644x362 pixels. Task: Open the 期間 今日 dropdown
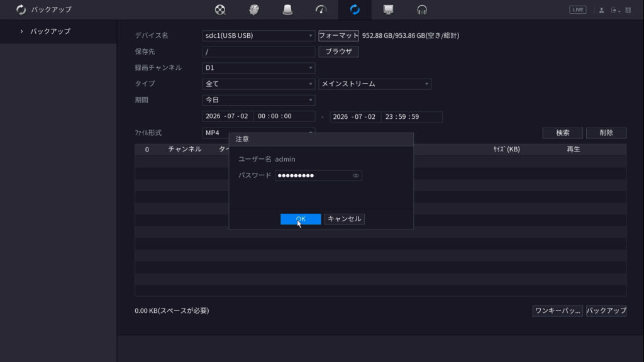click(x=258, y=100)
